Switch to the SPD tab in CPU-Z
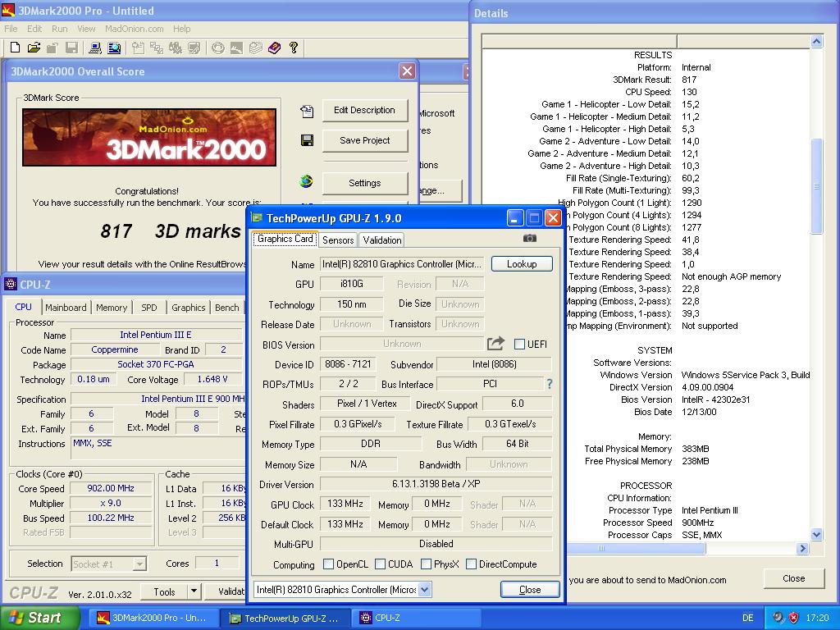Image resolution: width=840 pixels, height=630 pixels. [x=149, y=308]
